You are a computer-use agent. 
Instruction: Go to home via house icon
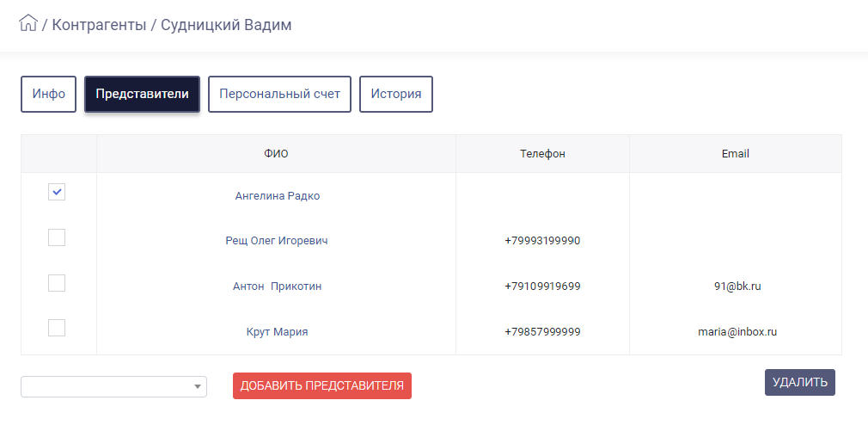pyautogui.click(x=28, y=23)
